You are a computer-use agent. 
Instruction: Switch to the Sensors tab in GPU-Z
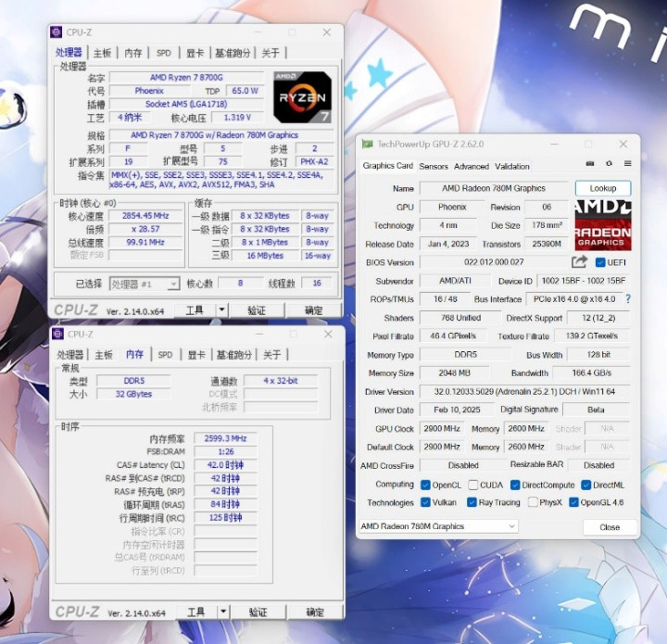point(434,166)
